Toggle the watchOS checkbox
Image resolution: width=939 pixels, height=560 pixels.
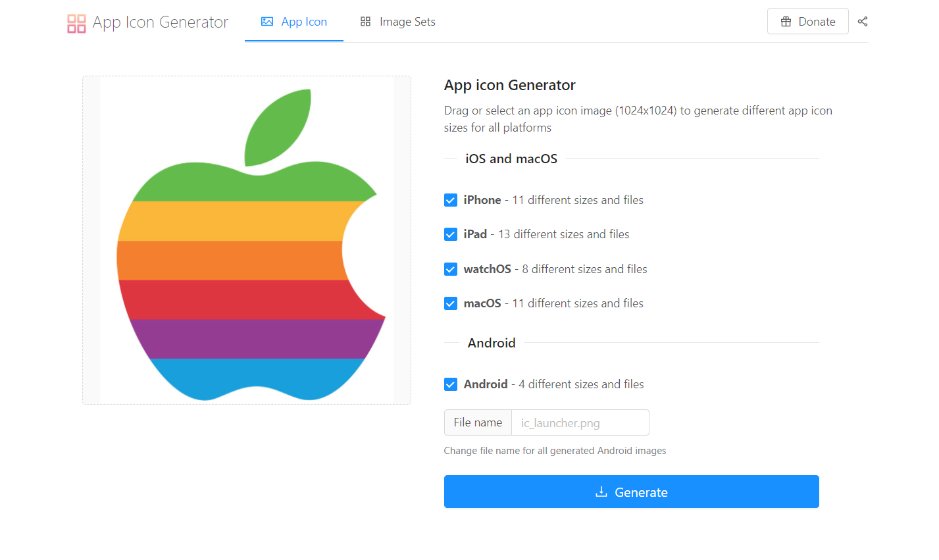coord(451,269)
